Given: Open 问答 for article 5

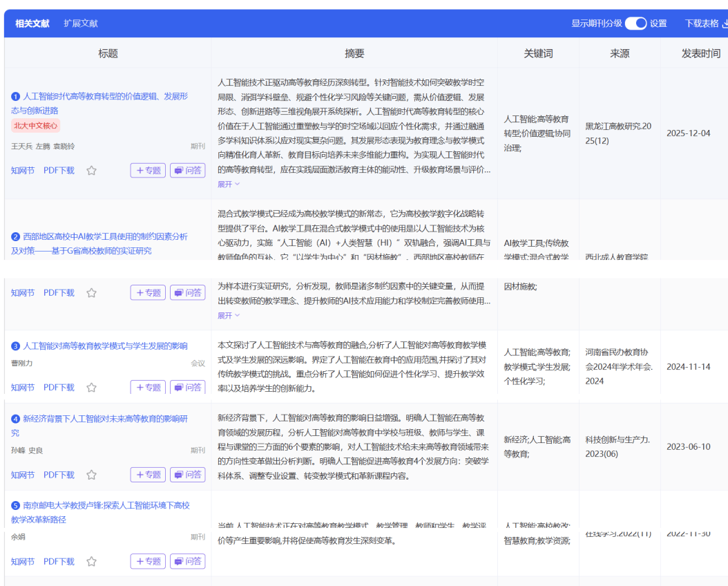Looking at the screenshot, I should [187, 562].
